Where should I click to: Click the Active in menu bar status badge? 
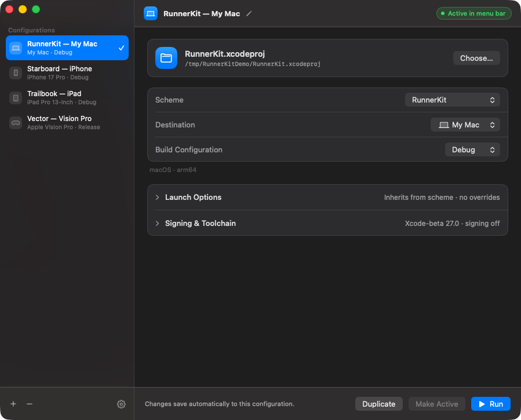(473, 13)
